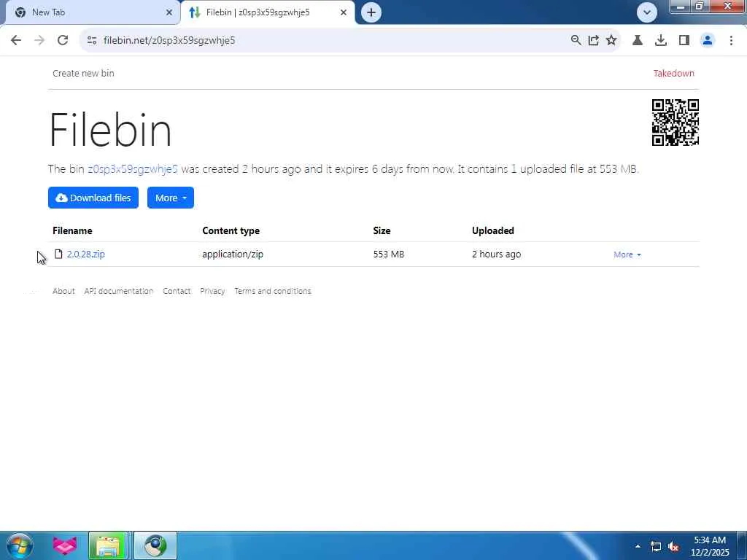Show hidden system tray icons
This screenshot has height=560, width=747.
[638, 546]
